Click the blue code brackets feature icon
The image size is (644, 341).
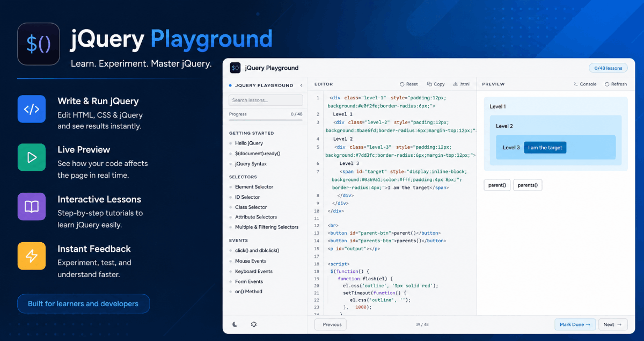[x=32, y=109]
